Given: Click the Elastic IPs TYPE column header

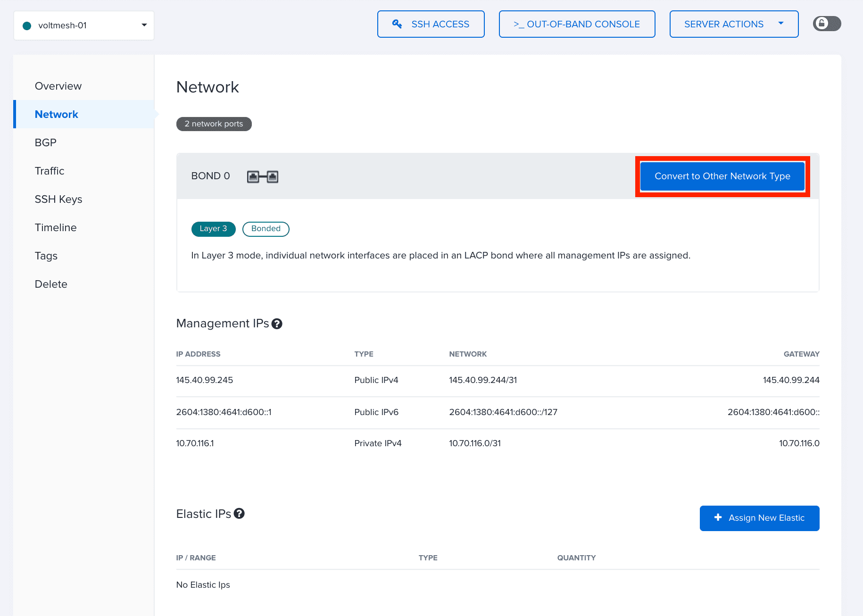Looking at the screenshot, I should pyautogui.click(x=428, y=558).
